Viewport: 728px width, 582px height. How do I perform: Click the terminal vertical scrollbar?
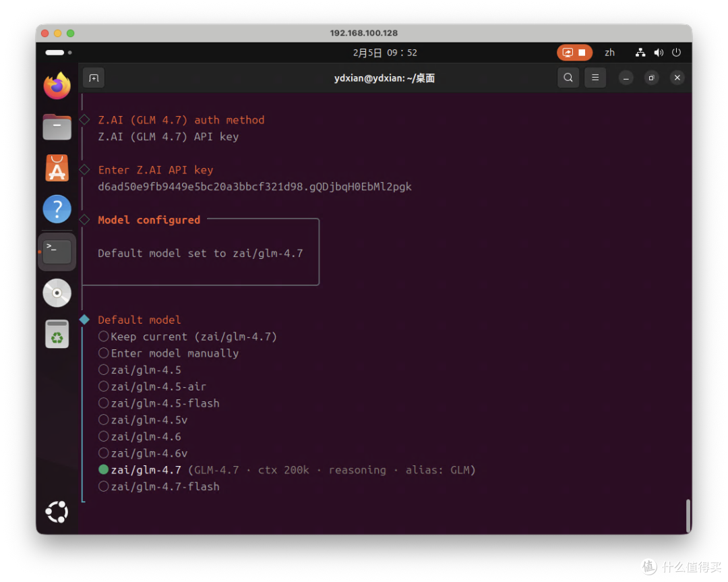pos(688,516)
